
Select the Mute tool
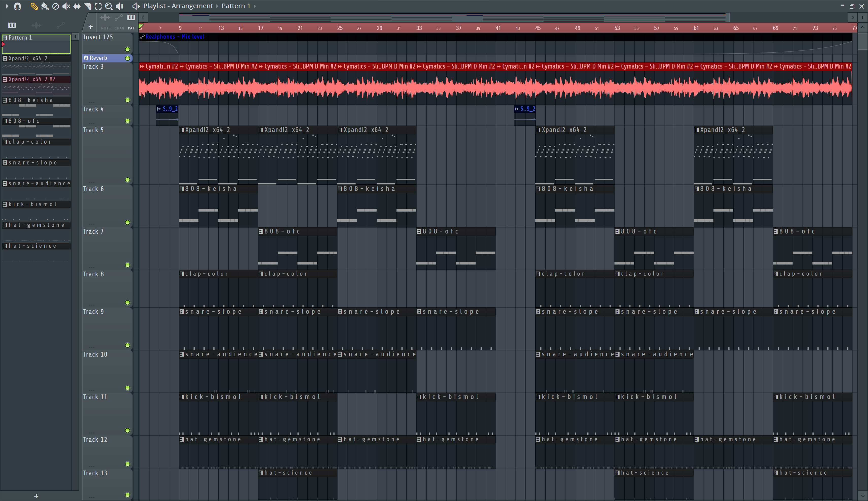tap(66, 6)
